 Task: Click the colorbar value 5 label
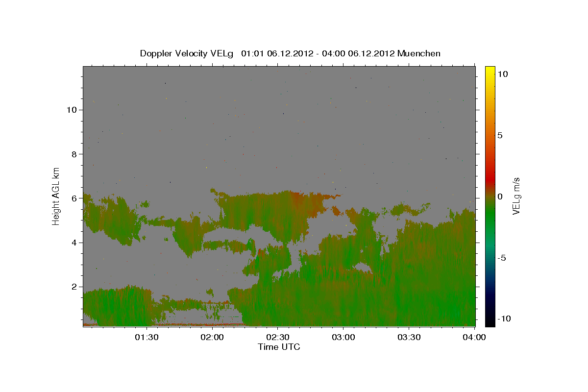pyautogui.click(x=500, y=135)
